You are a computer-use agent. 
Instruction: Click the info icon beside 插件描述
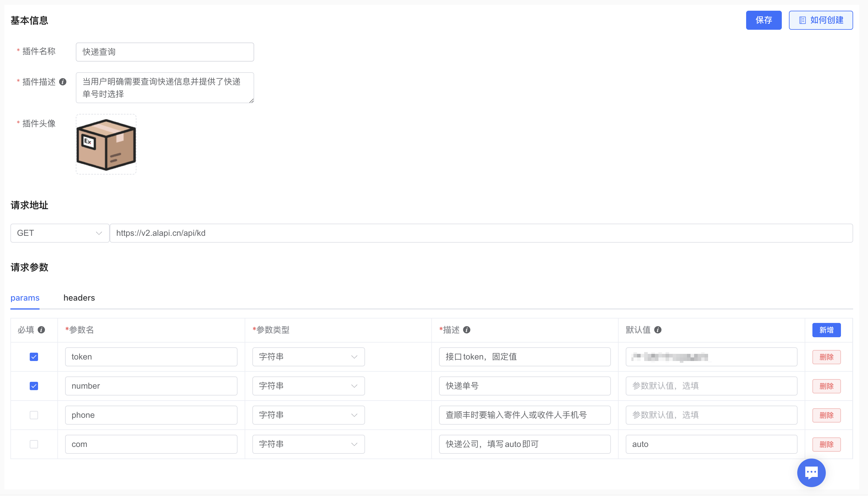[x=63, y=82]
